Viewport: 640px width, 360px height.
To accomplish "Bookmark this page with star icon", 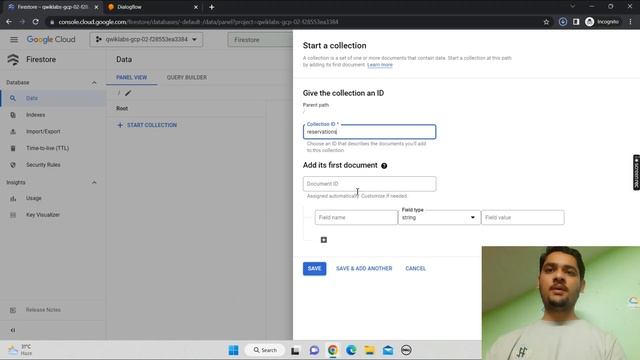I will pos(546,22).
